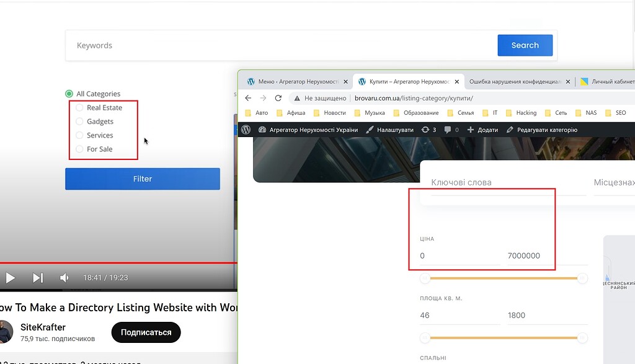Open the WordPress logo menu in admin bar

click(247, 130)
